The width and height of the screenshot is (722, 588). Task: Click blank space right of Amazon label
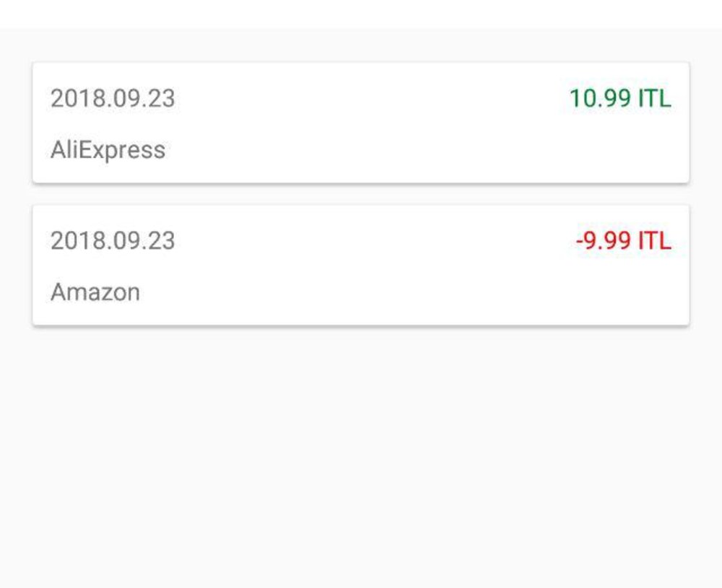point(433,292)
